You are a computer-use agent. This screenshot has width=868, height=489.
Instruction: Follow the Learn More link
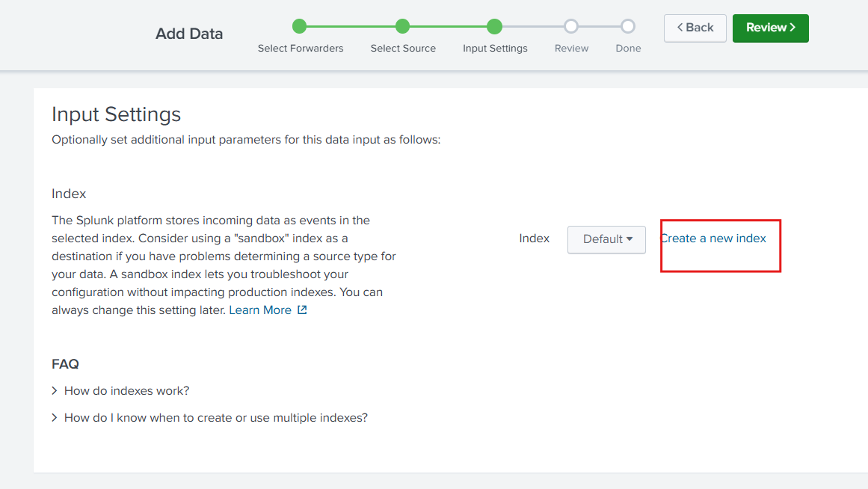(x=260, y=310)
